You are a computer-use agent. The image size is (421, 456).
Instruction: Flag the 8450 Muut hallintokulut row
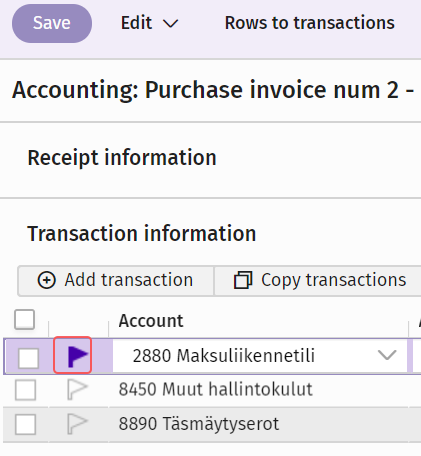(x=77, y=389)
